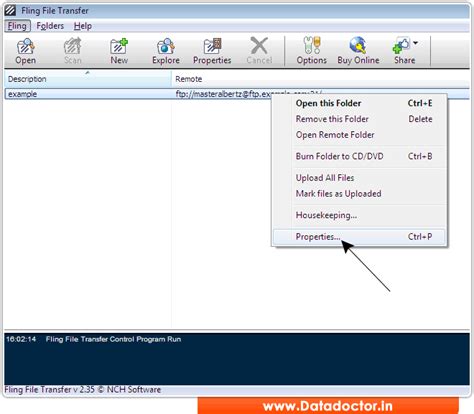Click the Scan toolbar icon
This screenshot has width=474, height=414.
(x=72, y=51)
